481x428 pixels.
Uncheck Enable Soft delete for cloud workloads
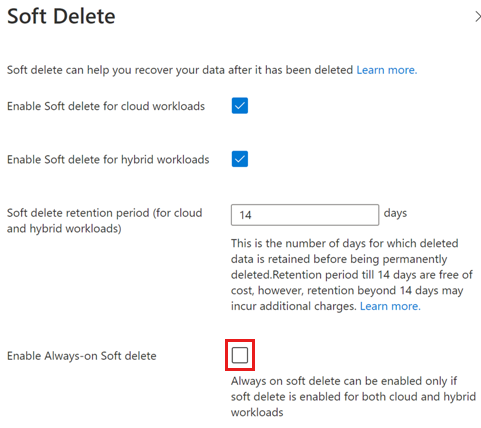[240, 106]
